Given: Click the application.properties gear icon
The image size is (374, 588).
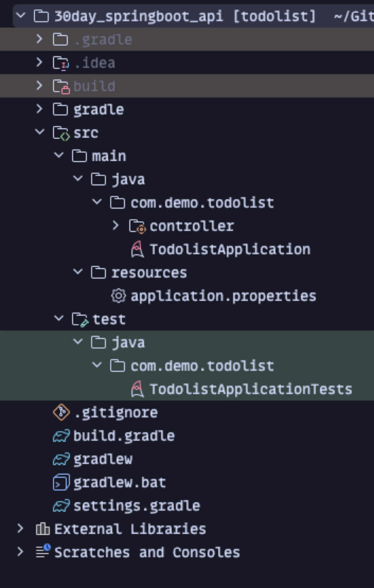Looking at the screenshot, I should pyautogui.click(x=118, y=296).
